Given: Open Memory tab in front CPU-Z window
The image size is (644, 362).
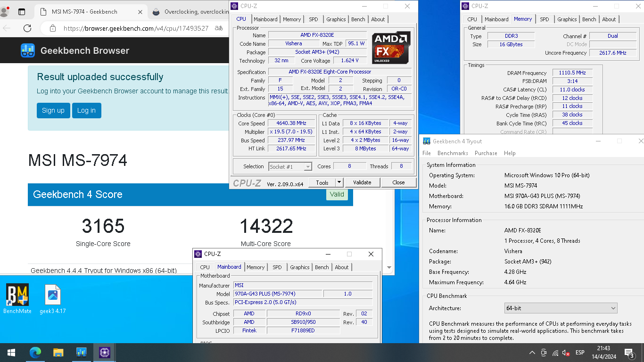Looking at the screenshot, I should [x=292, y=19].
